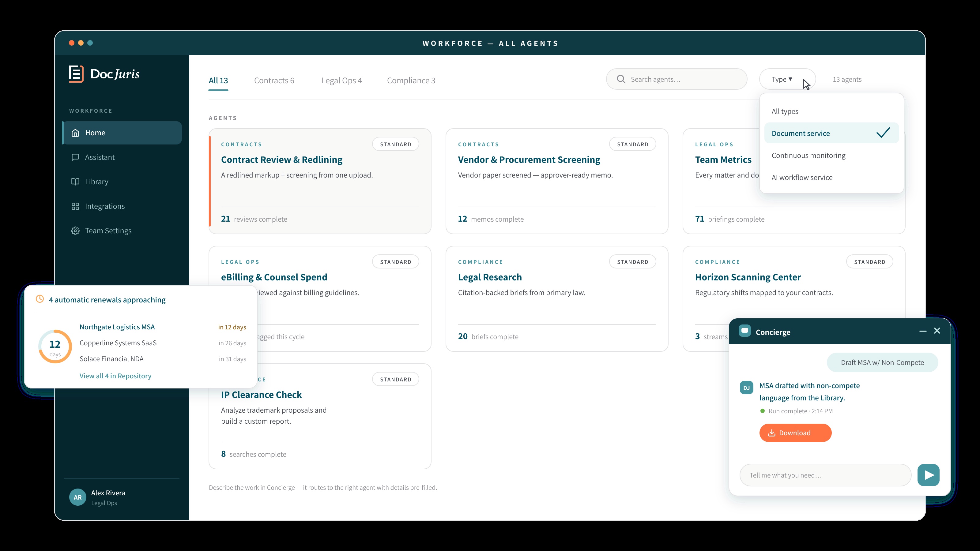Screen dimensions: 980x551
Task: Send message with Concierge arrow button
Action: 928,475
